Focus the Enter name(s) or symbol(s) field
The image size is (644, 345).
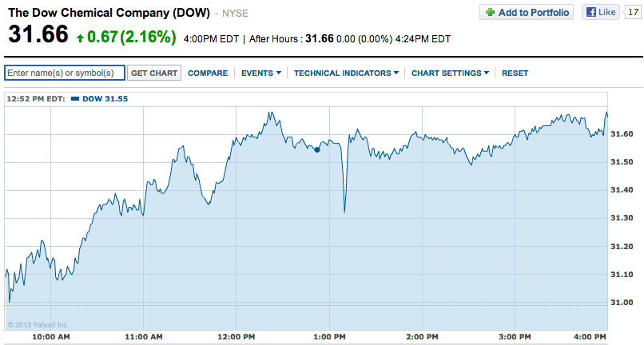[65, 73]
